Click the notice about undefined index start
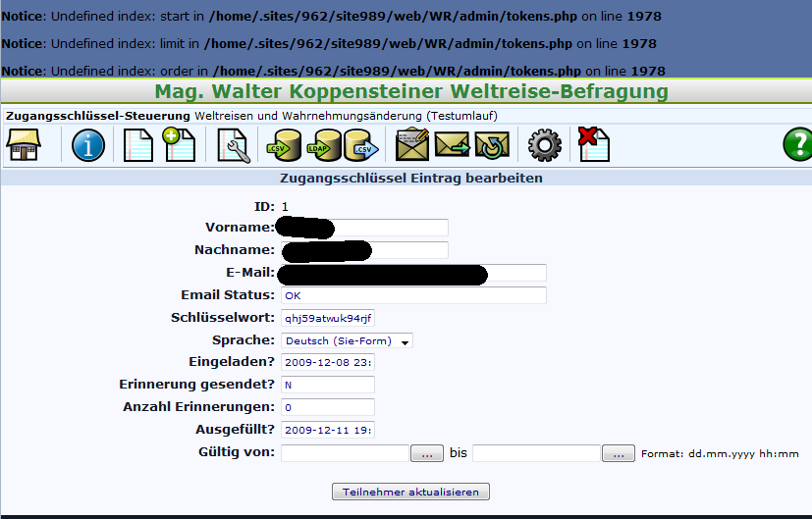The image size is (812, 519). 332,17
